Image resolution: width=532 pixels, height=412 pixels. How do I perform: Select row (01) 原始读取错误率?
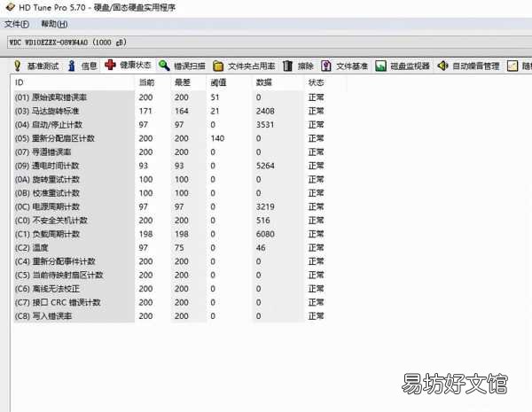point(169,97)
